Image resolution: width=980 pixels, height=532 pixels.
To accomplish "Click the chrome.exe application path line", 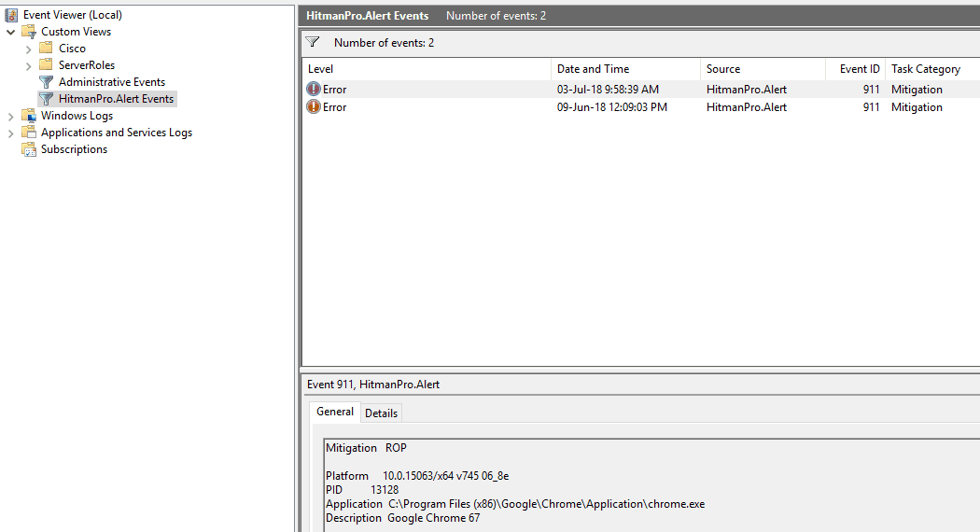I will click(515, 504).
